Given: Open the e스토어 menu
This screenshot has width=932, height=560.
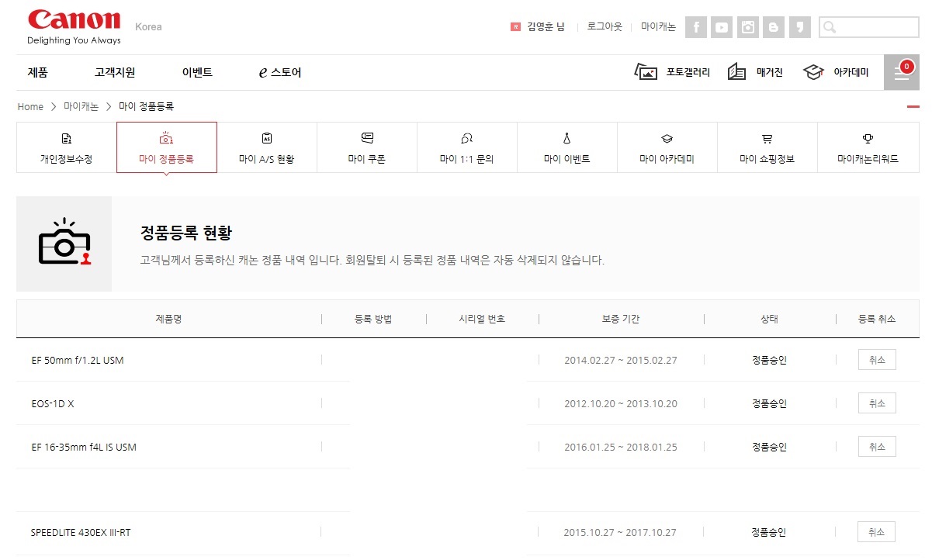Looking at the screenshot, I should click(280, 72).
